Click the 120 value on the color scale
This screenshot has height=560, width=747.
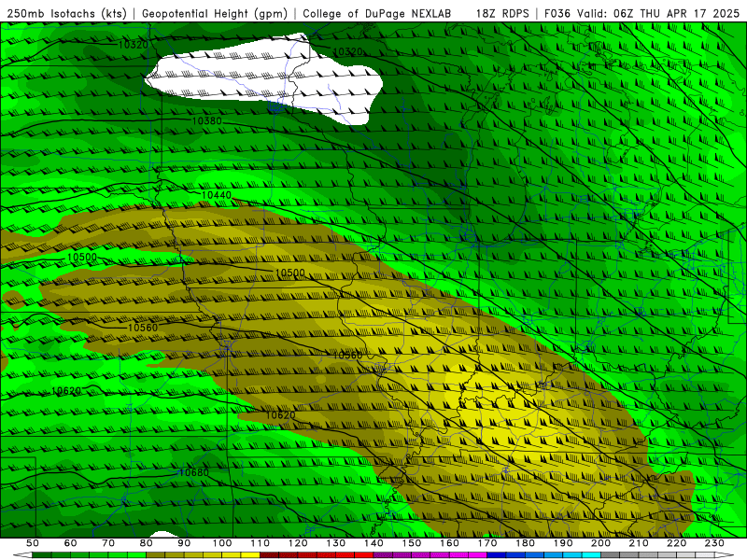click(298, 543)
